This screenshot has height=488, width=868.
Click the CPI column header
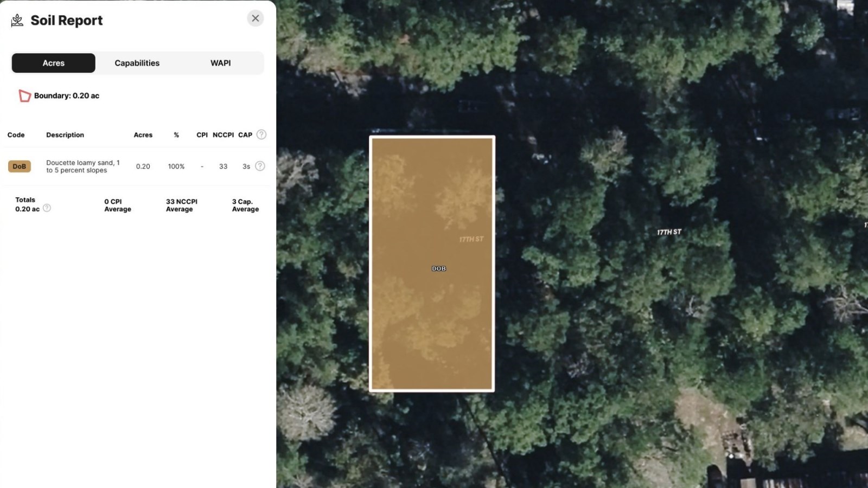202,135
